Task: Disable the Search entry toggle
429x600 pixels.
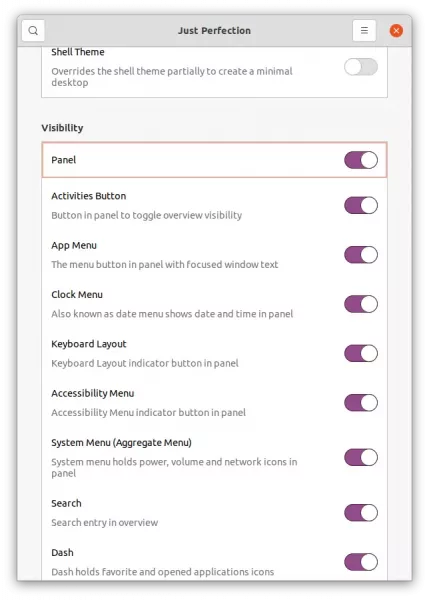Action: click(360, 513)
